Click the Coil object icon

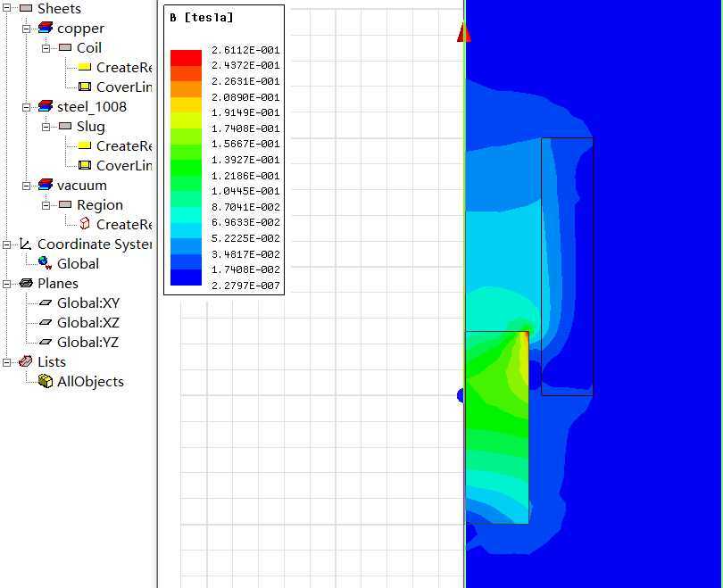tap(65, 47)
